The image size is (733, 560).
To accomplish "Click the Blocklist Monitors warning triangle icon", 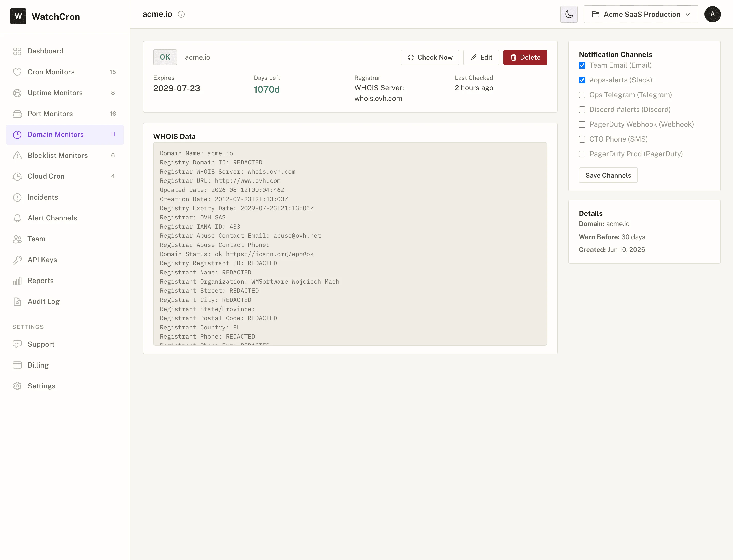I will pyautogui.click(x=17, y=155).
